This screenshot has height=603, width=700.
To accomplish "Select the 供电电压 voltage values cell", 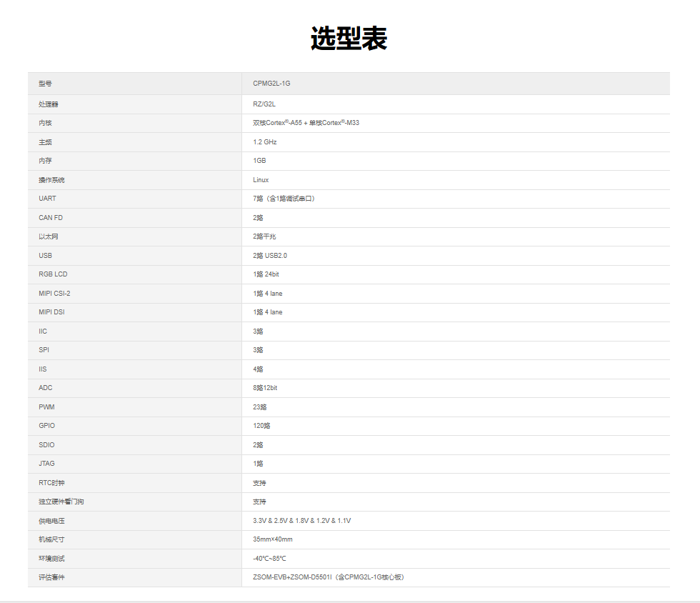I will point(301,521).
